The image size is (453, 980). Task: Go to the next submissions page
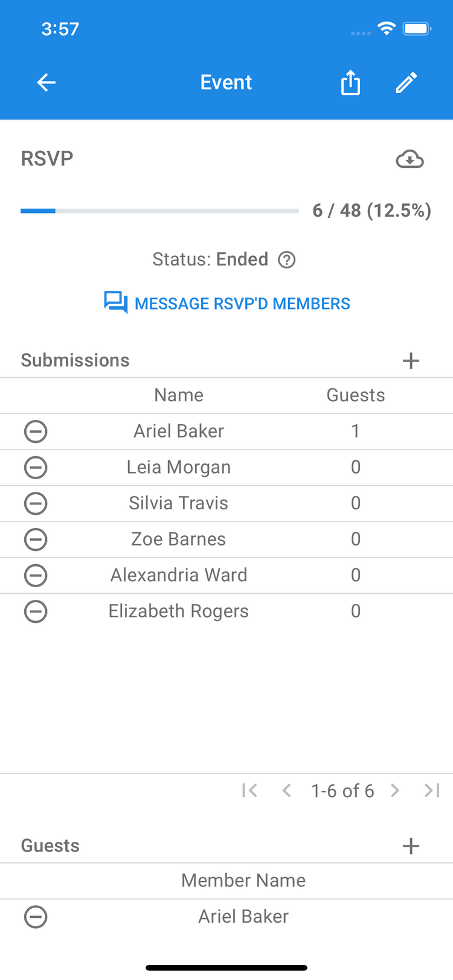(395, 791)
